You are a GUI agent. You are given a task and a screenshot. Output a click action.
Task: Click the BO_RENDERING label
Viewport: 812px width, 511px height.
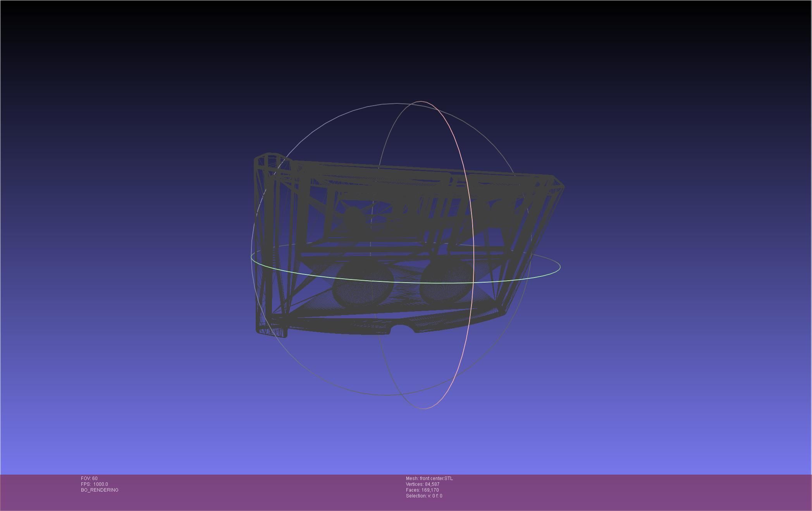pyautogui.click(x=100, y=490)
